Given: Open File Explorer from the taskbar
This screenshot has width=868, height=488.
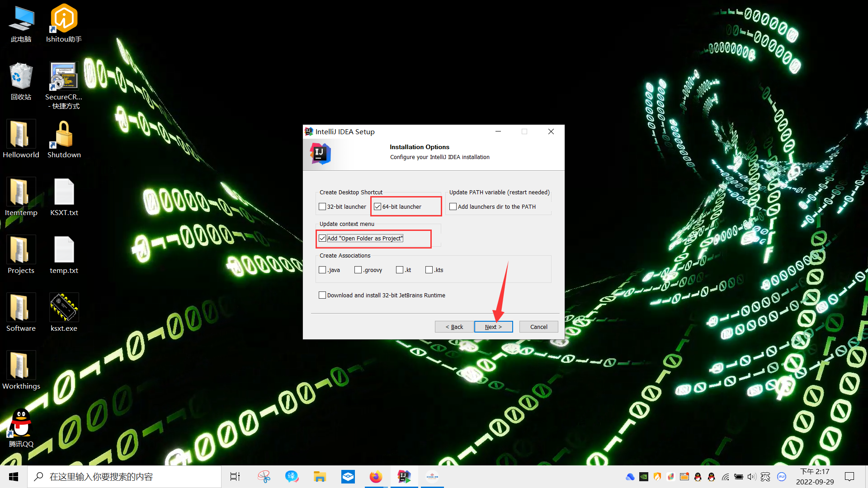Looking at the screenshot, I should 320,477.
